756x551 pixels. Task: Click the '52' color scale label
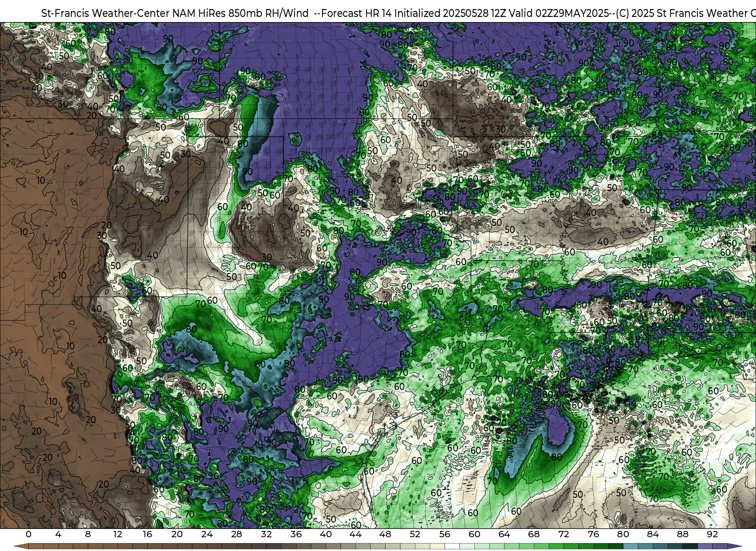(415, 534)
